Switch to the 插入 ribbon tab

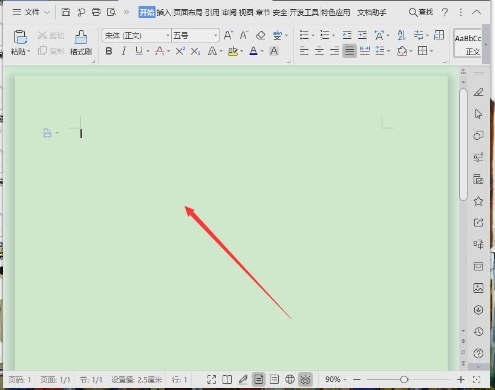tap(163, 13)
